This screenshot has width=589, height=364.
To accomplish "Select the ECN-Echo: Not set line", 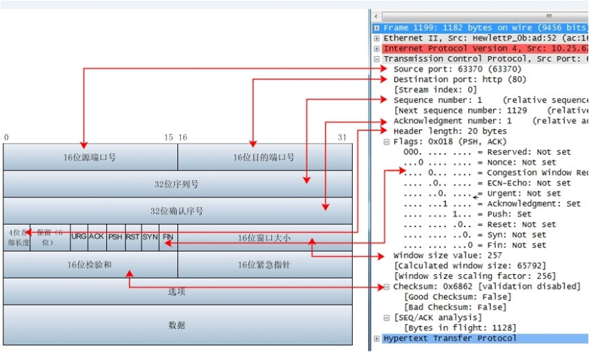I will (x=487, y=183).
